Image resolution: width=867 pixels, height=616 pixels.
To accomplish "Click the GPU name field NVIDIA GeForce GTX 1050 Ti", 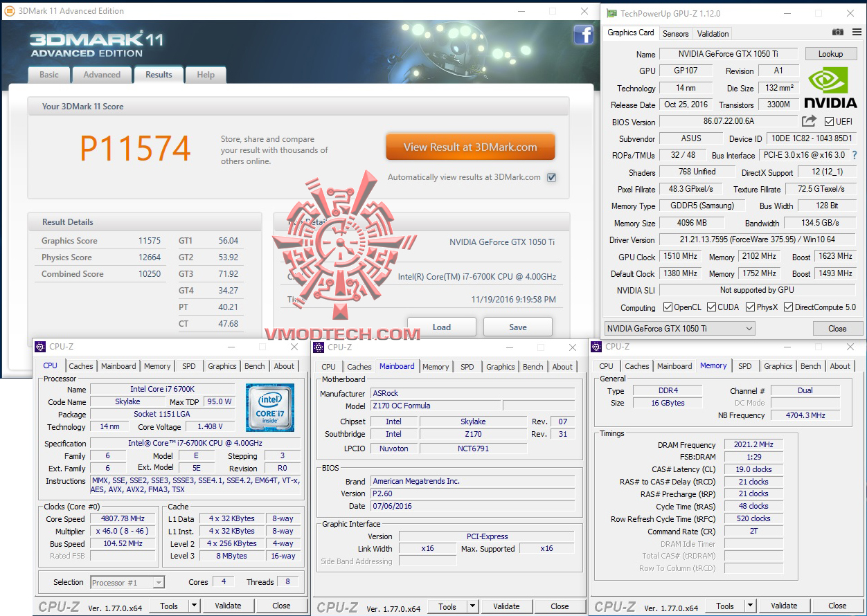I will click(729, 54).
